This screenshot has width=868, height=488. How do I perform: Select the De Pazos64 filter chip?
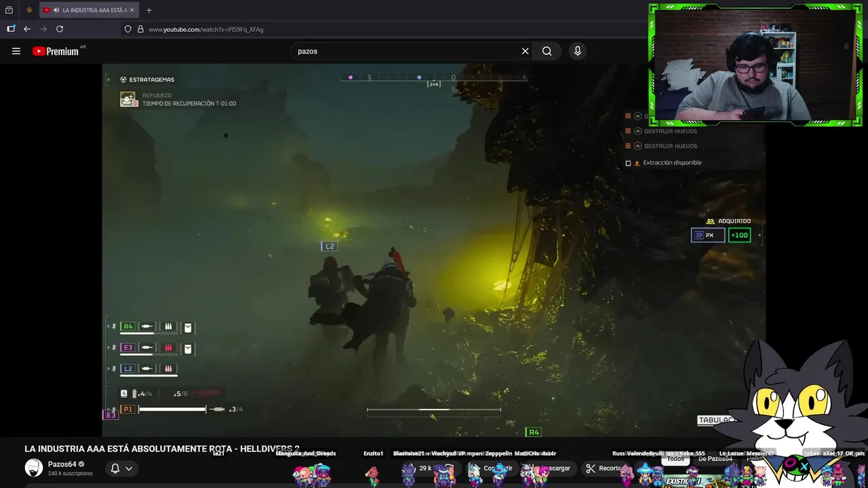(x=715, y=459)
